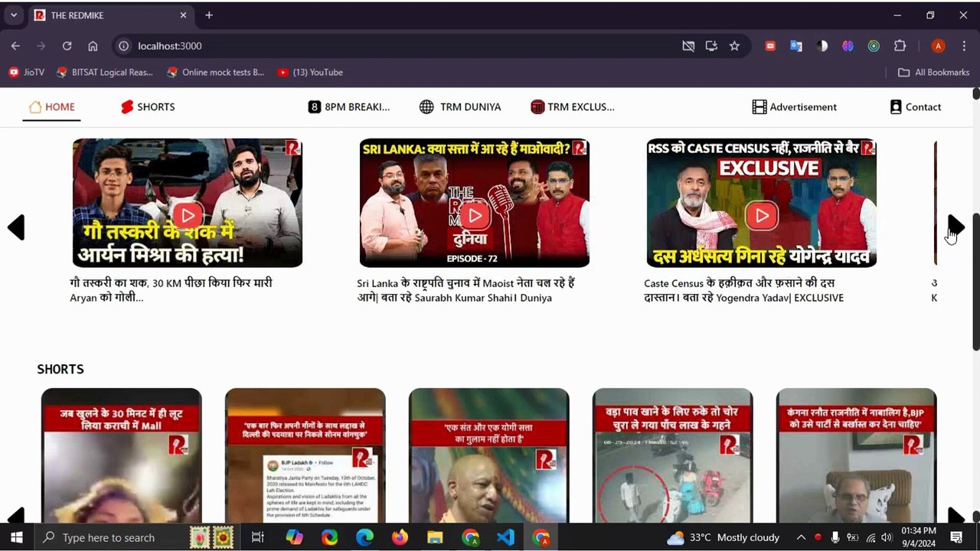980x551 pixels.
Task: Show next videos with right carousel arrow
Action: pos(955,227)
